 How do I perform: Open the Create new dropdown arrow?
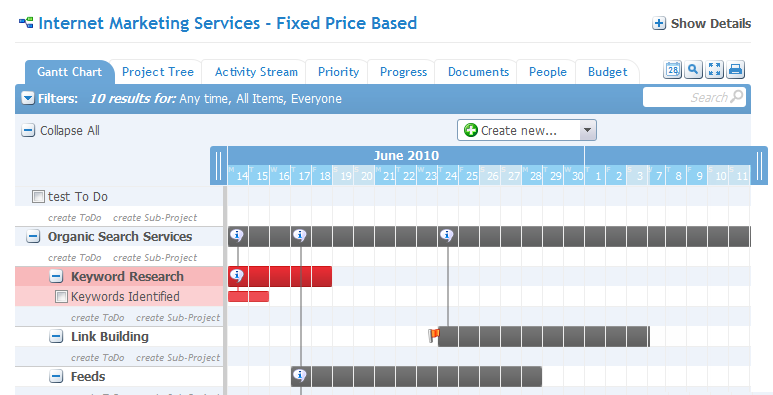click(x=587, y=130)
